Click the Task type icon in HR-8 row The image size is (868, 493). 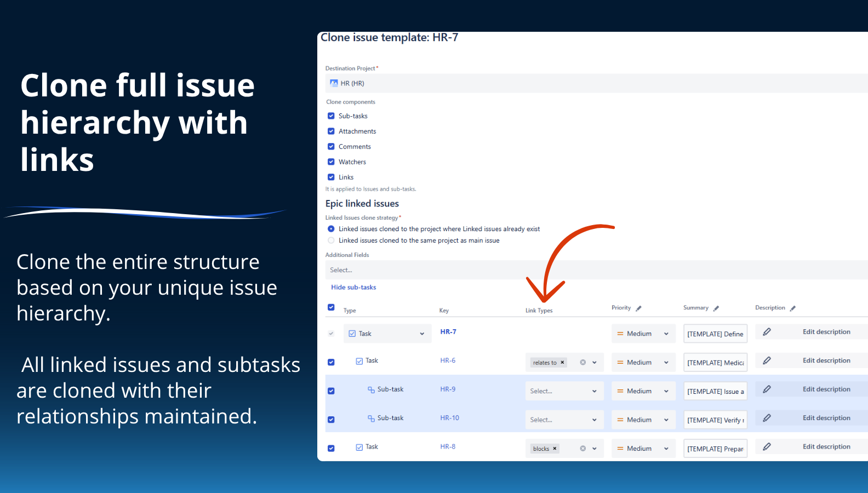[359, 447]
